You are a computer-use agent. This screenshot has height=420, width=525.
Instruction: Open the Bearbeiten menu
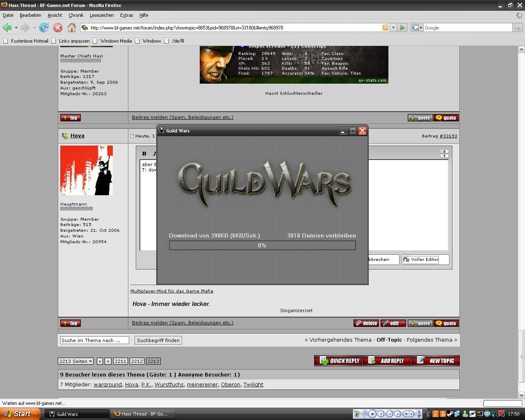[x=30, y=15]
